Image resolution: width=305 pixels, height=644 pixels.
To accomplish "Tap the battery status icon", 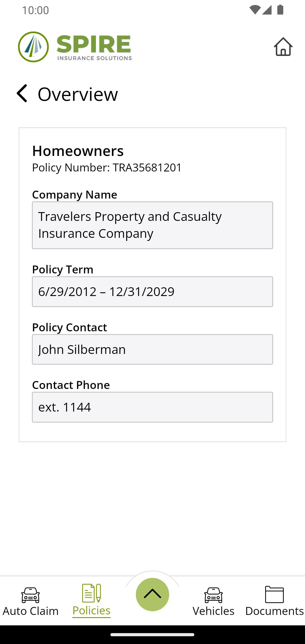I will pos(280,10).
